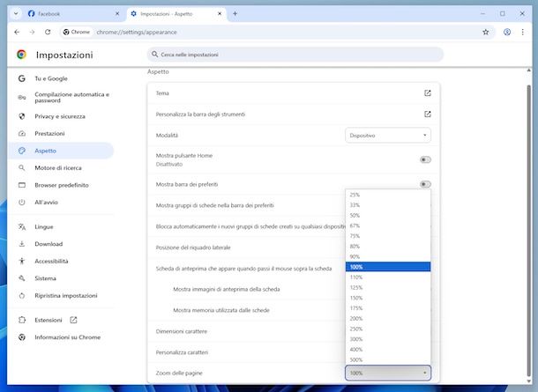Choose 25% zoom option

point(388,195)
